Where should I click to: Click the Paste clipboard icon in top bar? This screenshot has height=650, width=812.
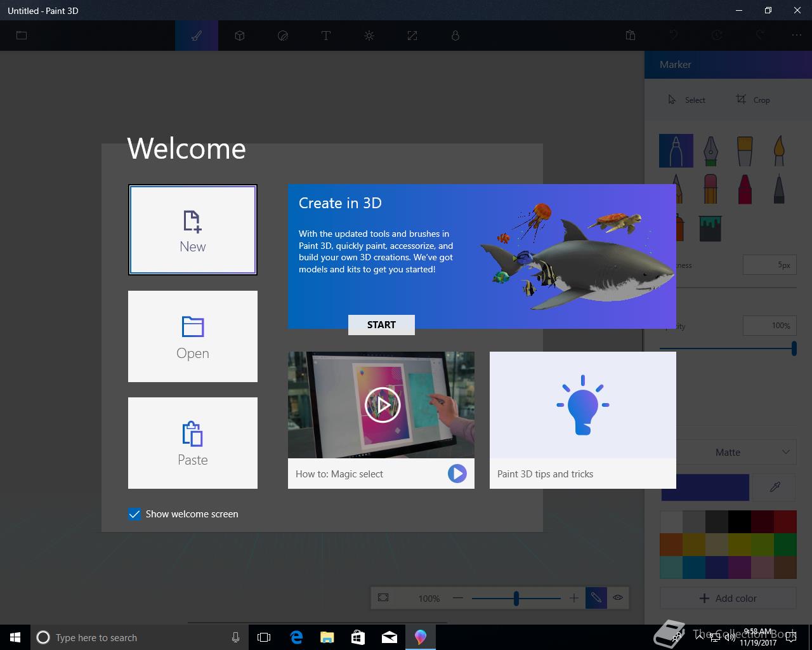point(631,36)
